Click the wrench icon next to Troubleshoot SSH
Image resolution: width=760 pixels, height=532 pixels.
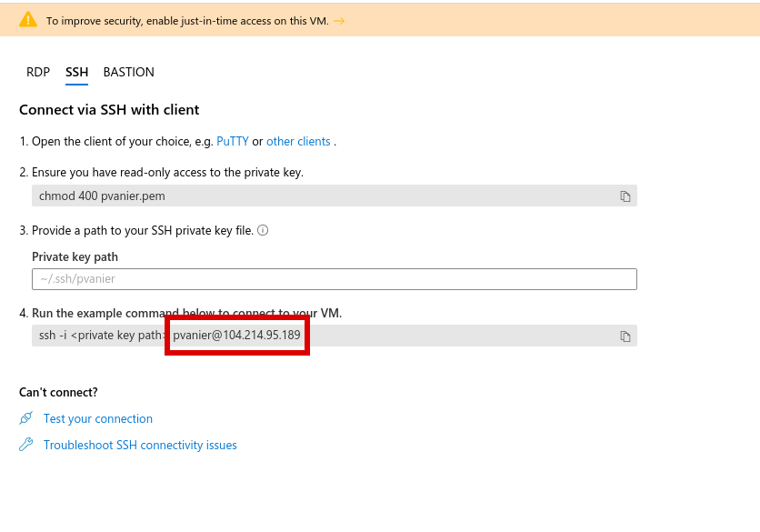(x=26, y=444)
